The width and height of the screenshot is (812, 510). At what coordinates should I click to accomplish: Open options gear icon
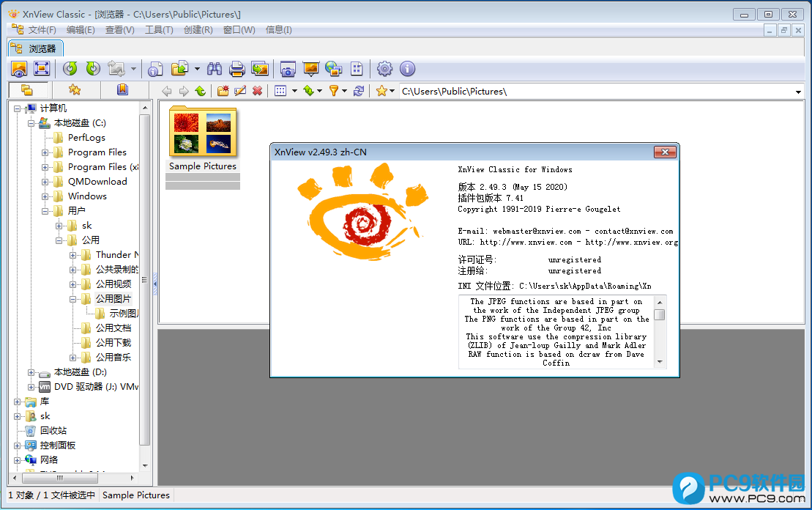[384, 68]
